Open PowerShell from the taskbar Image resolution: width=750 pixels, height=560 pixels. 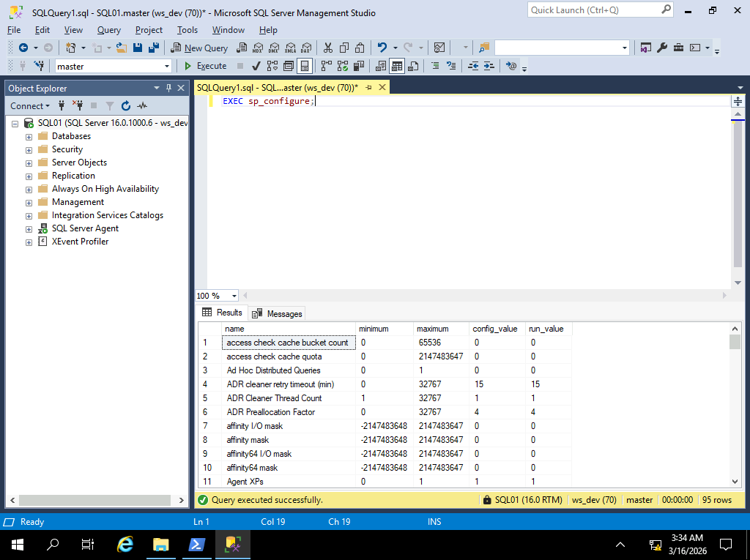pyautogui.click(x=197, y=545)
